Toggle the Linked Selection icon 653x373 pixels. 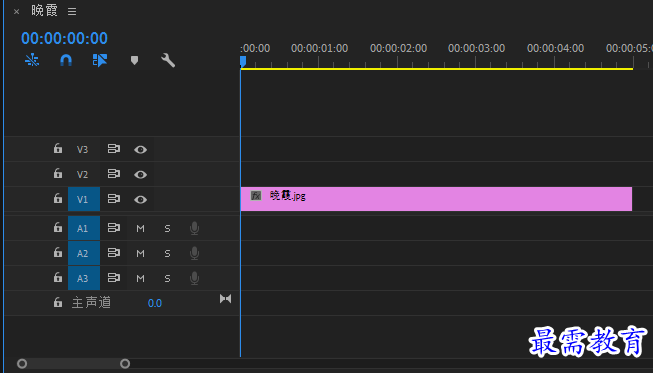100,60
